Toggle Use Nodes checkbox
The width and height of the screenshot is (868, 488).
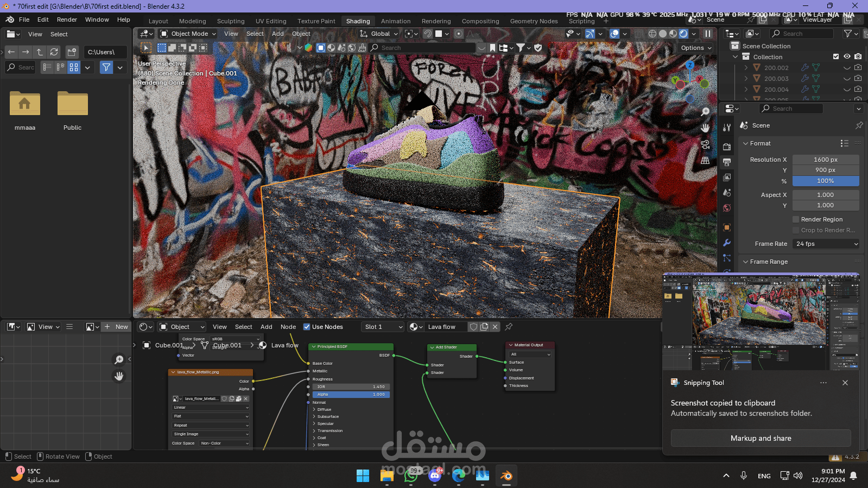pyautogui.click(x=307, y=327)
